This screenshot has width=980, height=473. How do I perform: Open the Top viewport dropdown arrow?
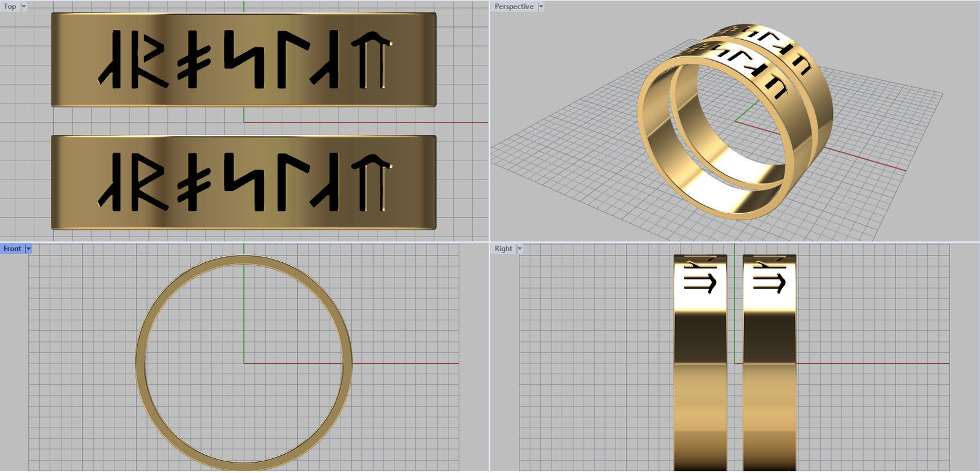click(x=24, y=7)
